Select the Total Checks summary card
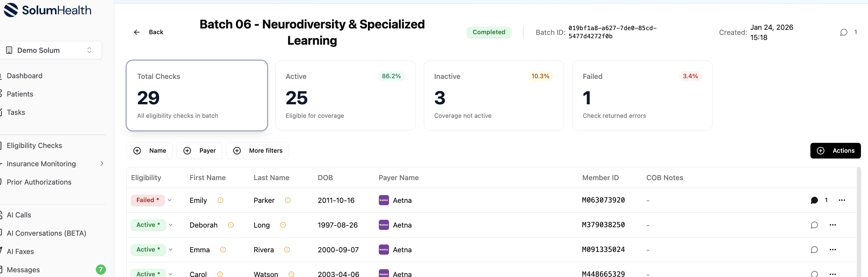The image size is (868, 277). pos(197,95)
